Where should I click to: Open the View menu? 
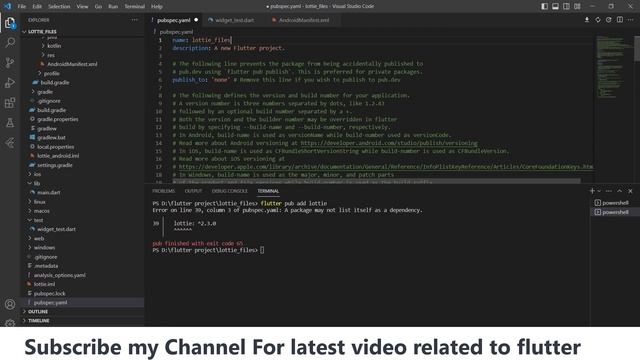click(82, 7)
